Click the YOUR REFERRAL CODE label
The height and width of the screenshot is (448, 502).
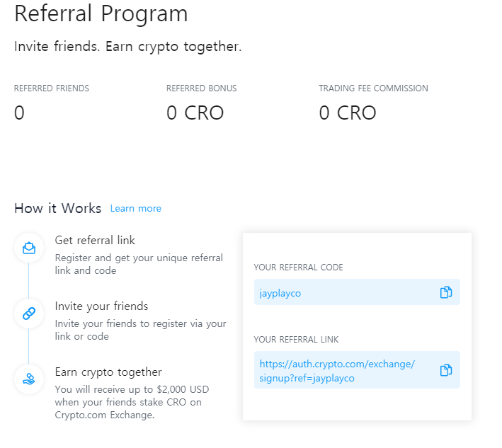298,268
